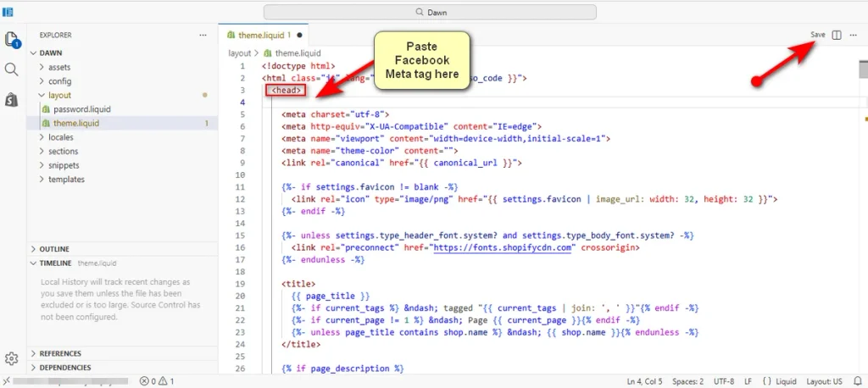Click the <!doctype html> text on line 1
868x388 pixels.
tap(298, 66)
